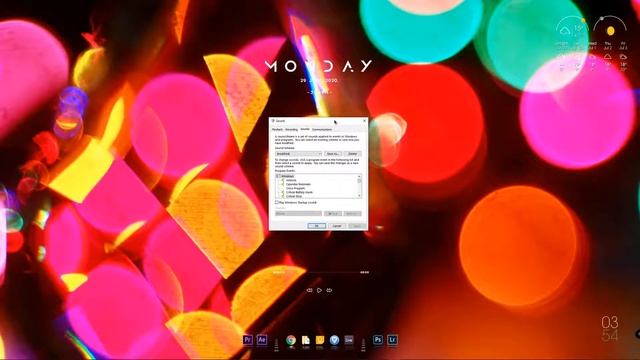Select the Close Program event
The image size is (640, 360).
(x=295, y=188)
